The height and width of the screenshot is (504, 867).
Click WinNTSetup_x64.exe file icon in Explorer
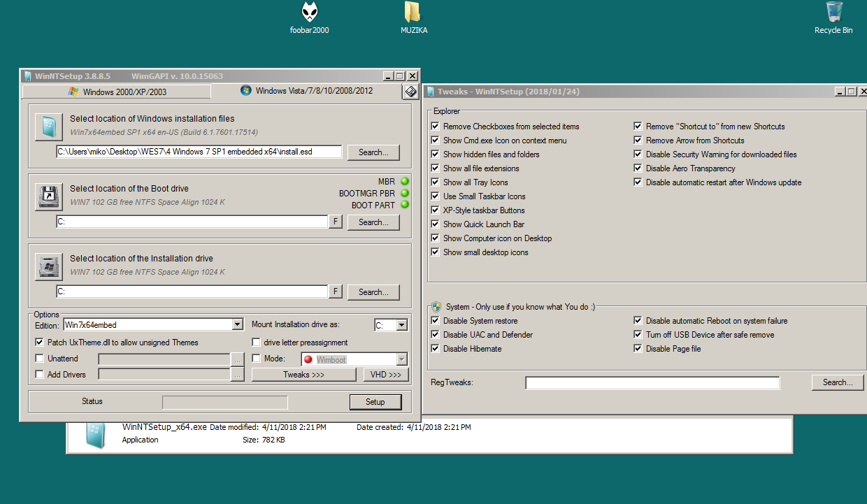tap(96, 434)
